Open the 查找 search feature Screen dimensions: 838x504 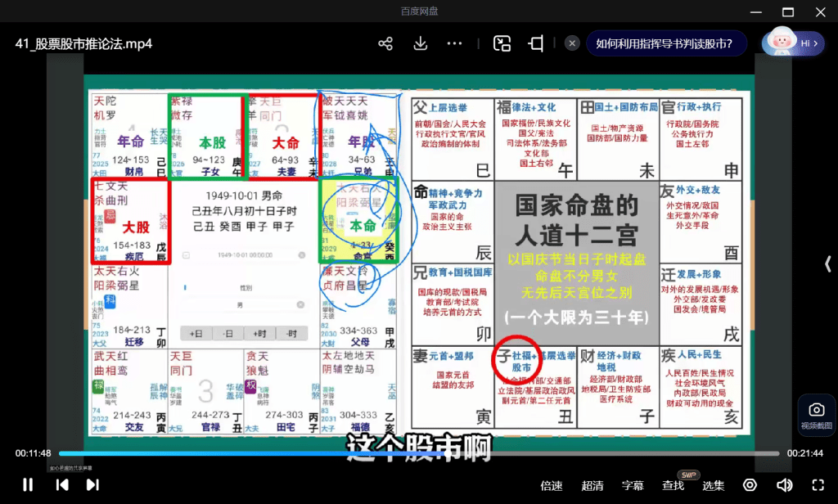(x=674, y=486)
